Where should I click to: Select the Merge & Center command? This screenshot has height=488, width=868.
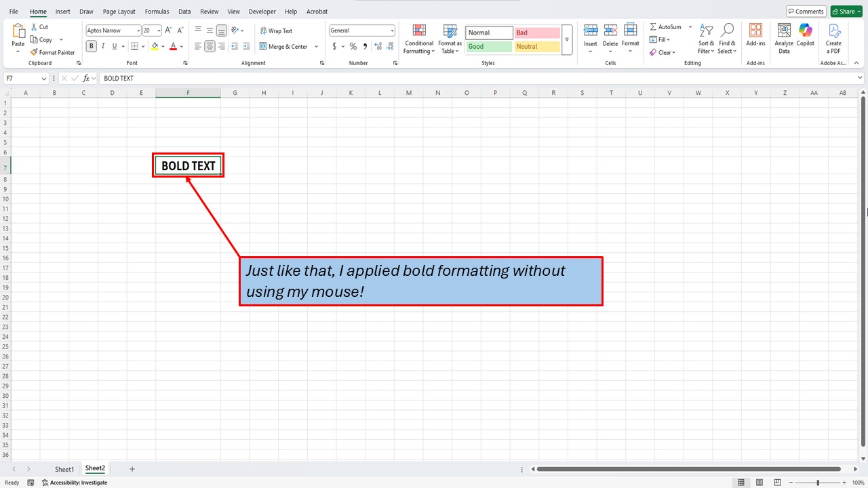(x=284, y=46)
